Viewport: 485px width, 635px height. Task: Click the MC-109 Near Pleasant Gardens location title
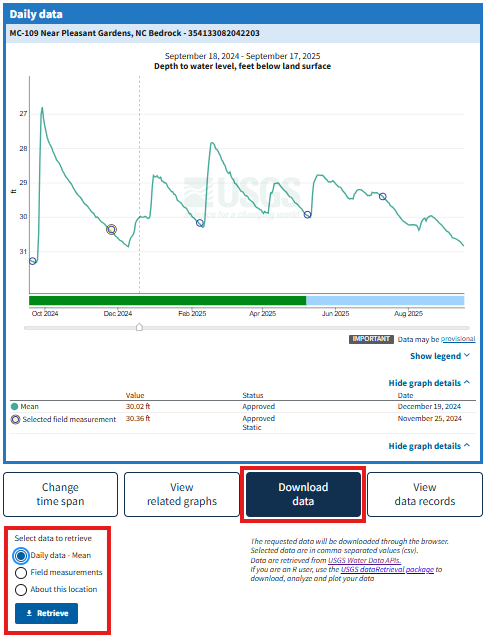pos(134,33)
